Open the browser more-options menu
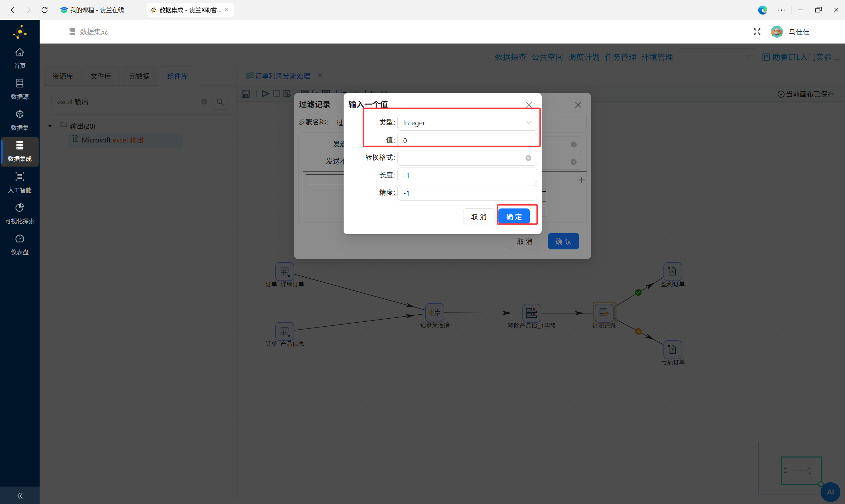Screen dimensions: 845x504 (x=781, y=10)
